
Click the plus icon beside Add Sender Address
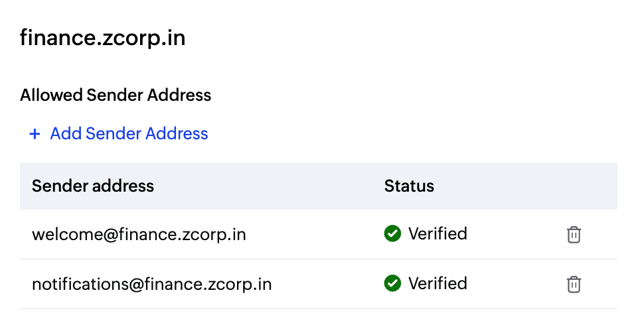pos(35,134)
